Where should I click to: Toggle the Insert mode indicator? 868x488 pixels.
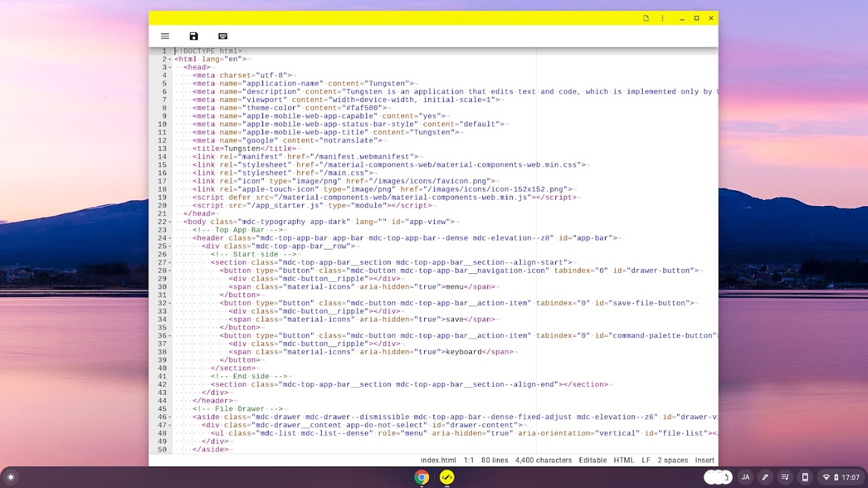coord(704,461)
